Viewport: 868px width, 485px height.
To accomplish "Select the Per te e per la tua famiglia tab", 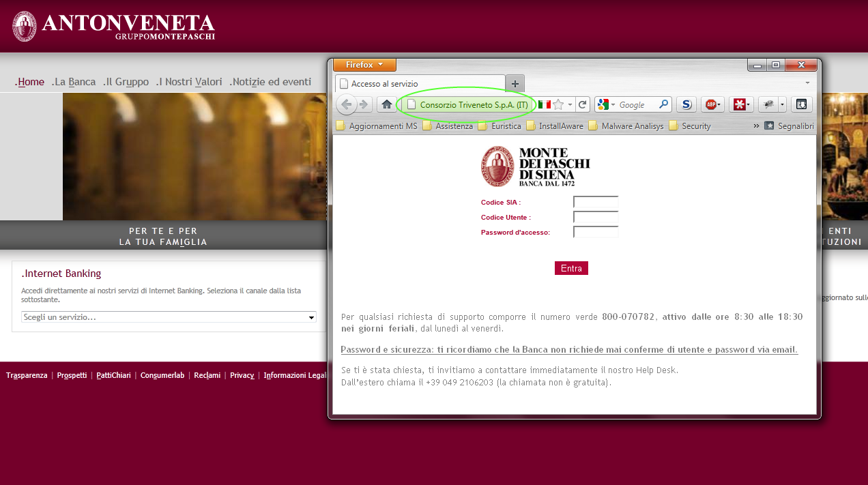I will [x=163, y=236].
